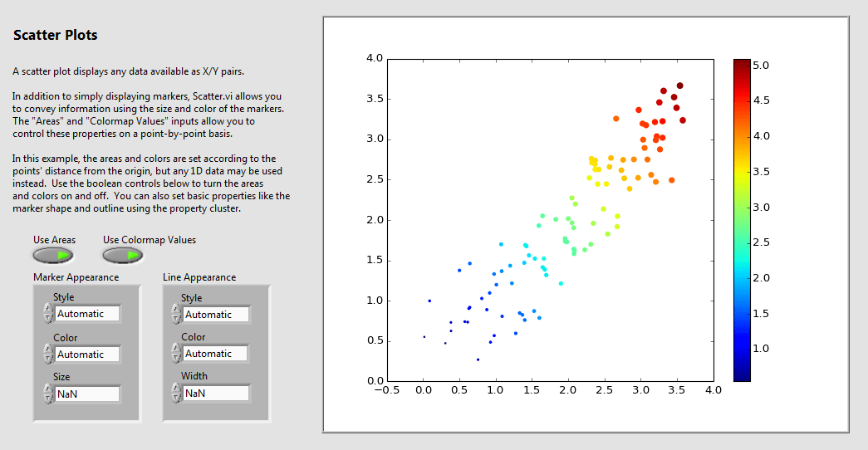Viewport: 868px width, 450px height.
Task: Open the Marker Appearance Style selector
Action: (87, 314)
